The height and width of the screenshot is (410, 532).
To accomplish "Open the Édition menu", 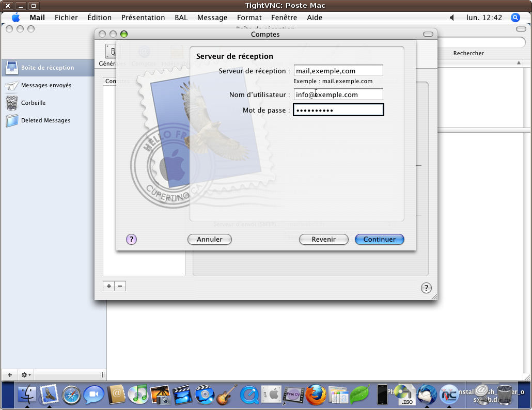I will pyautogui.click(x=99, y=18).
